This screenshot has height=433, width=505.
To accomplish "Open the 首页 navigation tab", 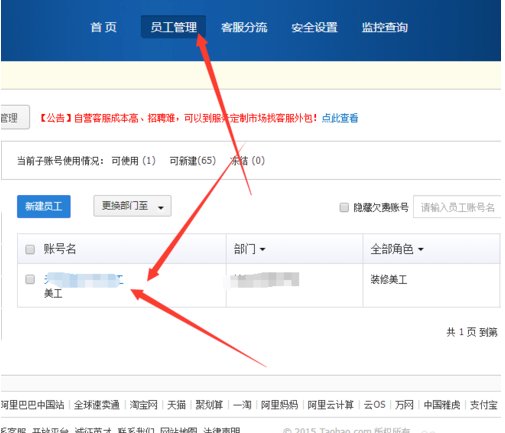I will [x=103, y=27].
